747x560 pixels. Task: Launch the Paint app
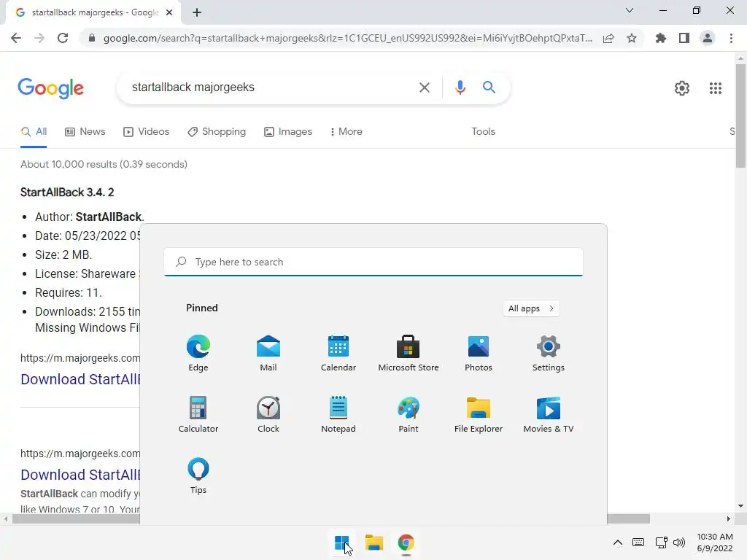coord(409,414)
